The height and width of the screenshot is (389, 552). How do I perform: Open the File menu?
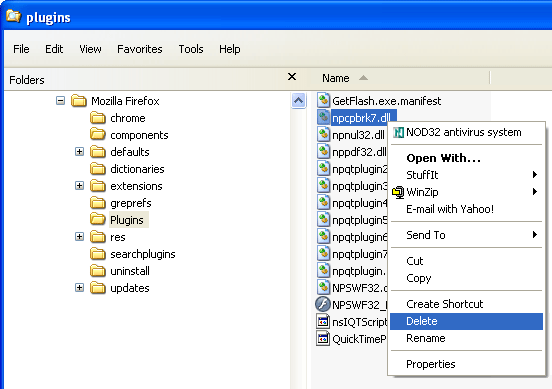21,49
